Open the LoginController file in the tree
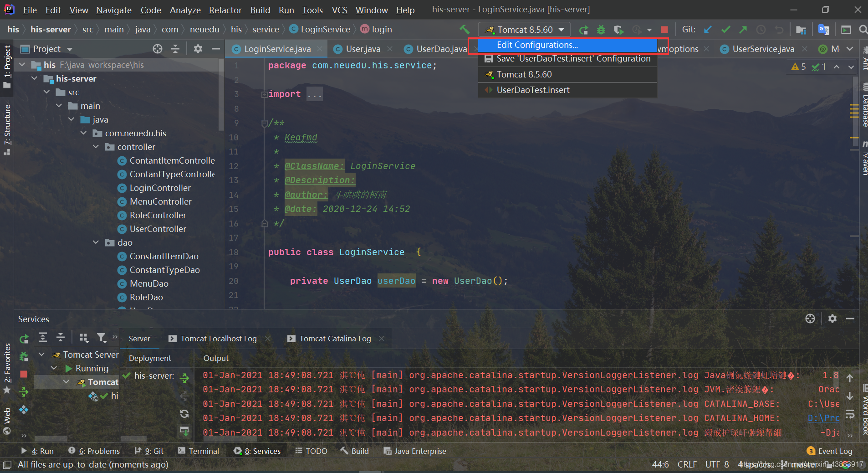868x473 pixels. 160,188
